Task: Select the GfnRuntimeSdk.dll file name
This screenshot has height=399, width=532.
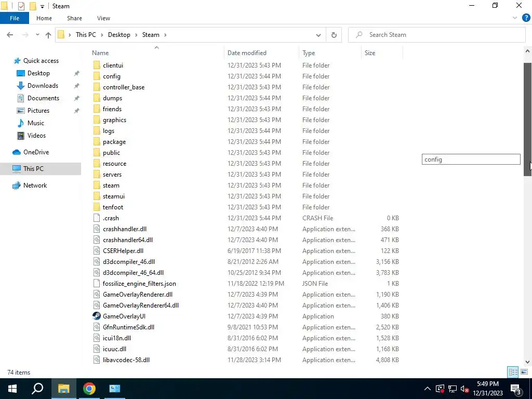Action: (128, 327)
